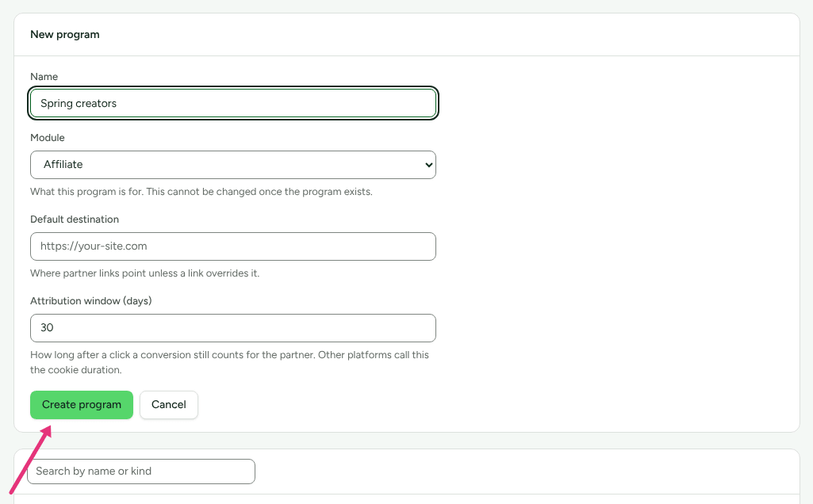Cancel the new program form
Image resolution: width=813 pixels, height=504 pixels.
[x=168, y=404]
